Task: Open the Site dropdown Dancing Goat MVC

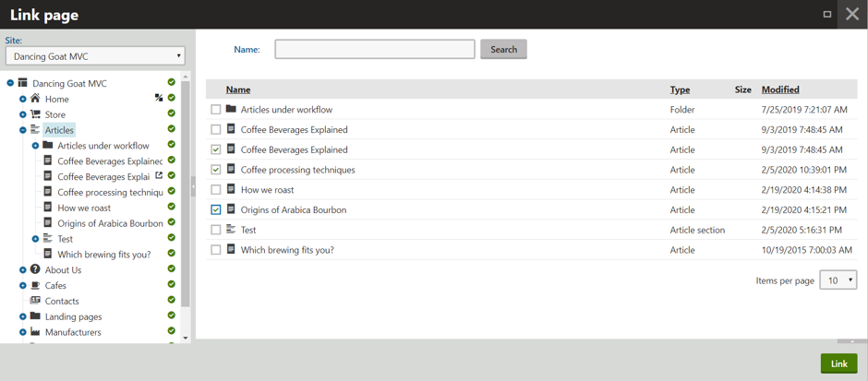Action: click(x=95, y=56)
